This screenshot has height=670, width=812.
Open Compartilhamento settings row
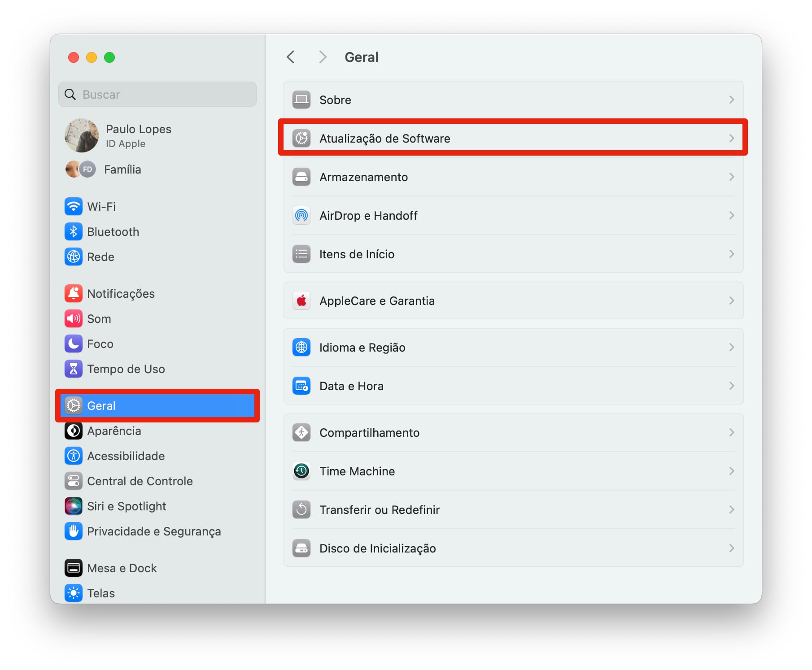pos(369,433)
